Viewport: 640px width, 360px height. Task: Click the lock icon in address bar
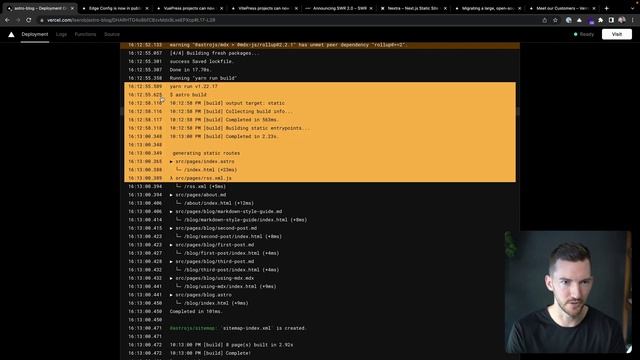pyautogui.click(x=42, y=20)
